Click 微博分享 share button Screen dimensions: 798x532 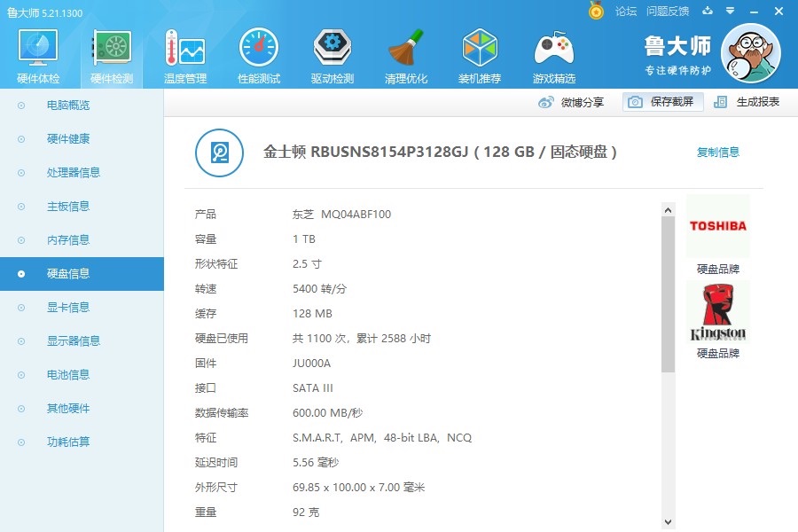571,102
